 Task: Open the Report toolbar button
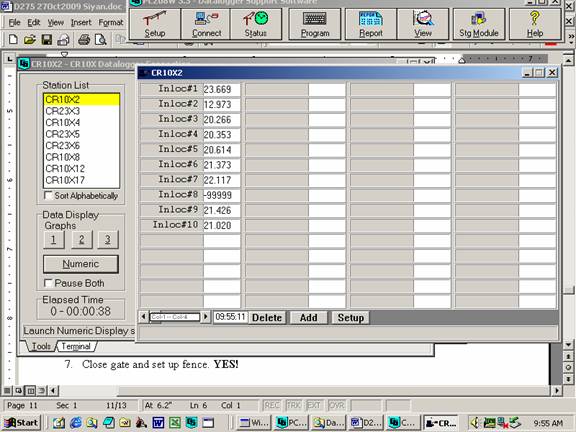[x=371, y=24]
